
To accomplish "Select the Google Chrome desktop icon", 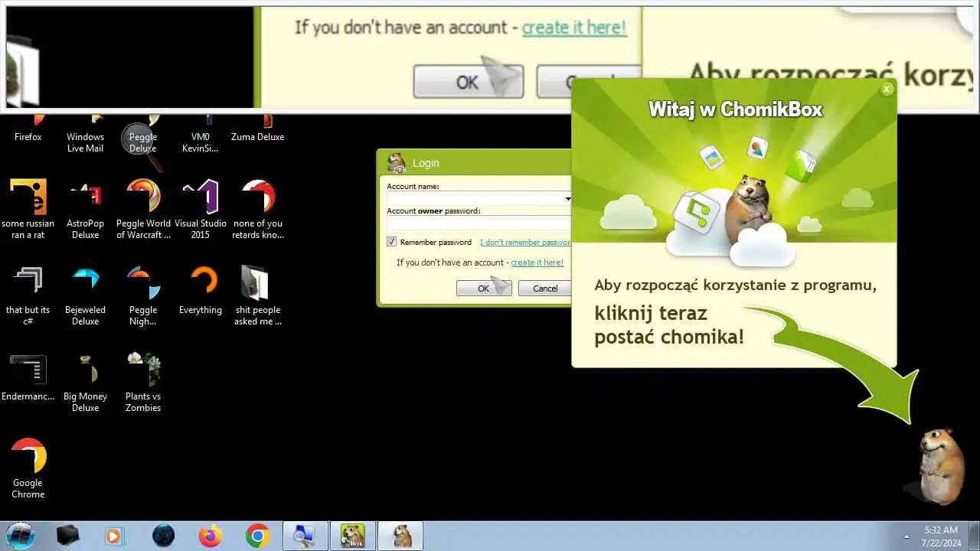I will tap(28, 468).
